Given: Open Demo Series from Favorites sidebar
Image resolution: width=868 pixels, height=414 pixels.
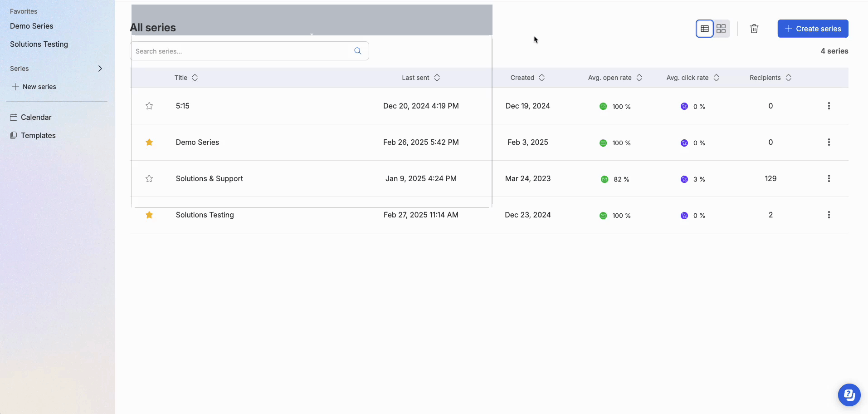Looking at the screenshot, I should point(32,26).
